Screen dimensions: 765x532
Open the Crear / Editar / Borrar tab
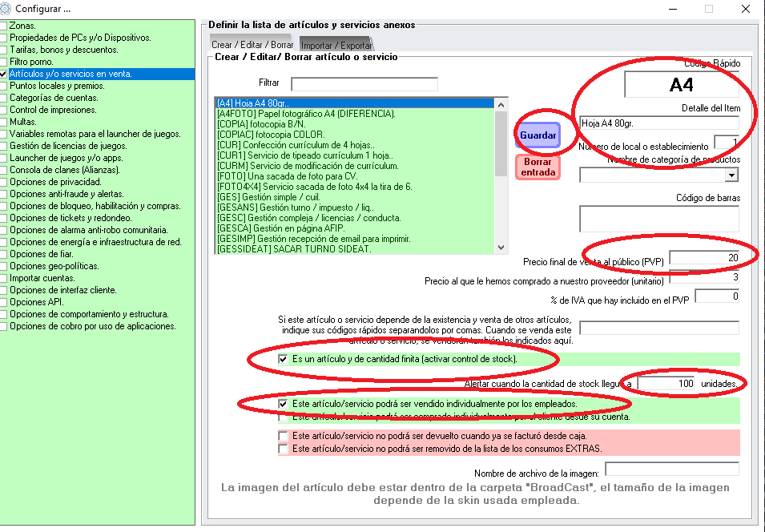point(252,44)
